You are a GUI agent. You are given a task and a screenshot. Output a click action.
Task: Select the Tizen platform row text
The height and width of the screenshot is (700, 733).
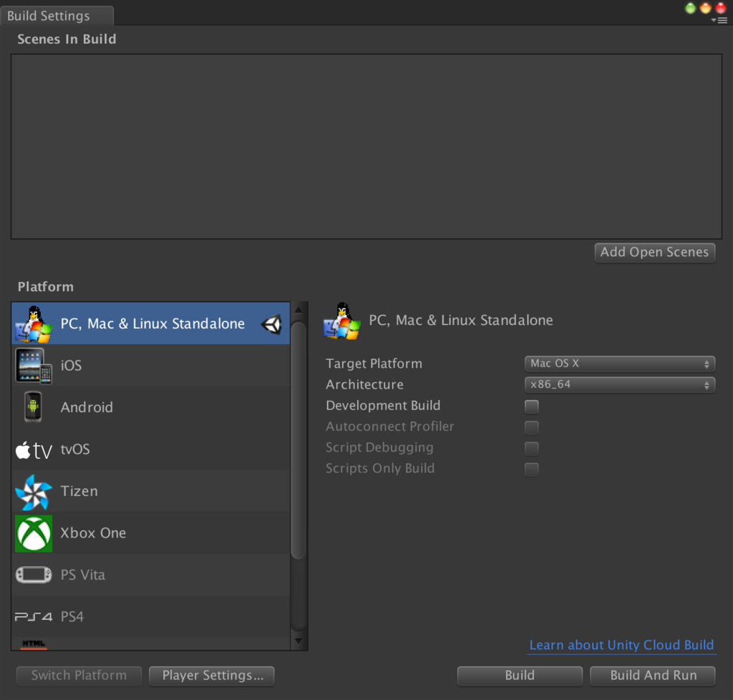[79, 491]
